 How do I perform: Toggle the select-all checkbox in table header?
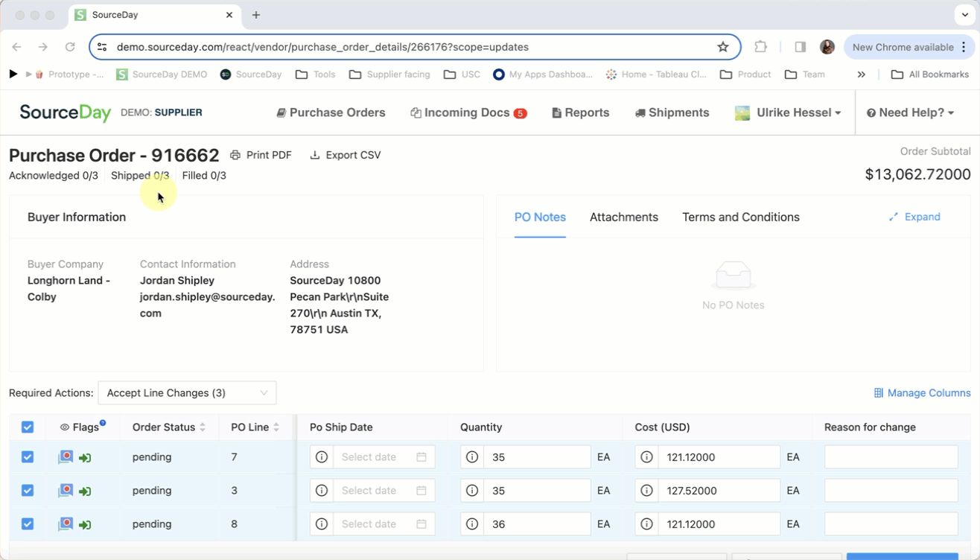(x=28, y=427)
